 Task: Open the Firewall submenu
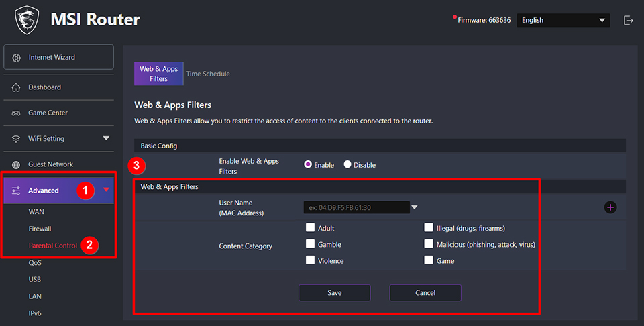click(40, 229)
